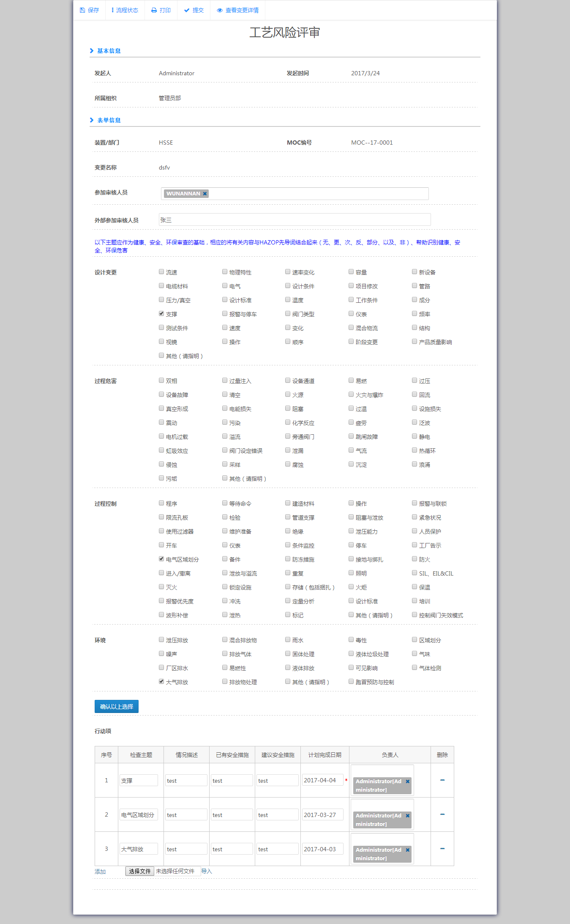
Task: Check the 双相 checkbox
Action: click(161, 380)
